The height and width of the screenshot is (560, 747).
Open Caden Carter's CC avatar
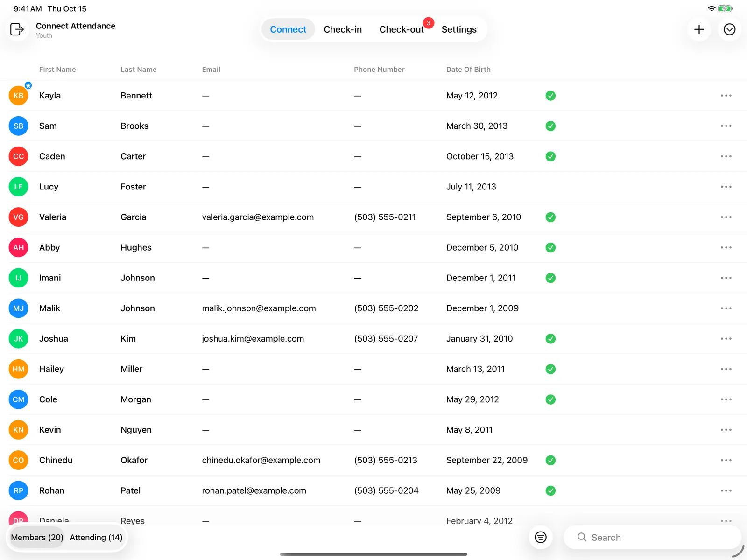click(19, 156)
